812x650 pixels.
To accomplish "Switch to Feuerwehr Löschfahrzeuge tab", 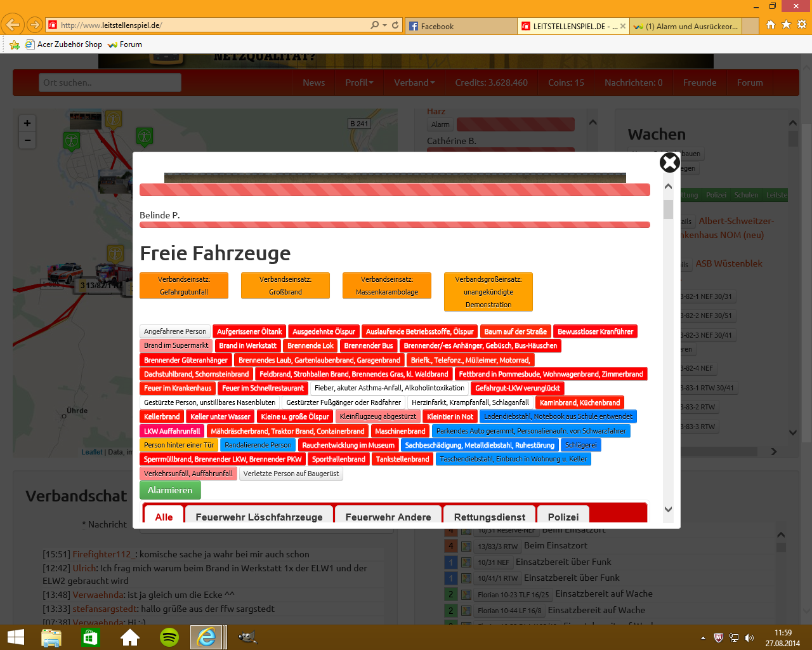I will point(259,517).
